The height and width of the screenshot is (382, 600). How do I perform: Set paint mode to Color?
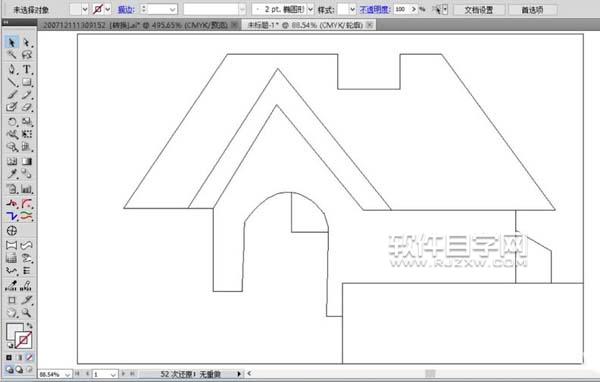tap(9, 358)
